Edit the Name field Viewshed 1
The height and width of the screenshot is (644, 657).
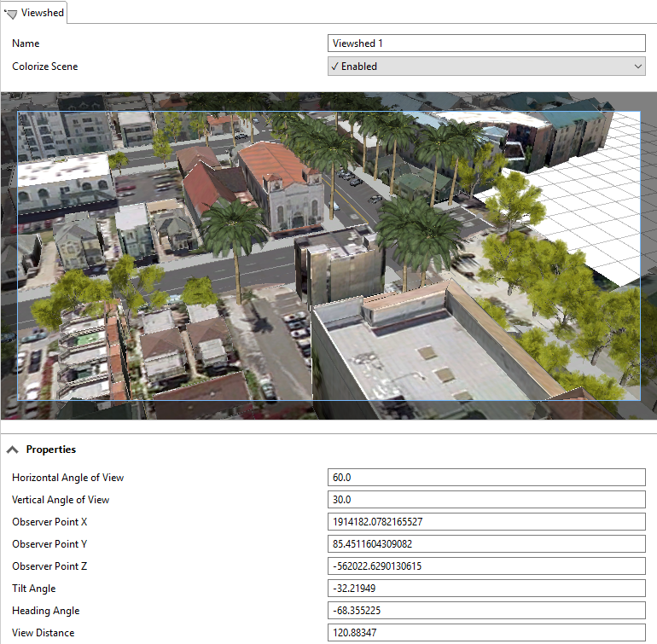click(486, 44)
